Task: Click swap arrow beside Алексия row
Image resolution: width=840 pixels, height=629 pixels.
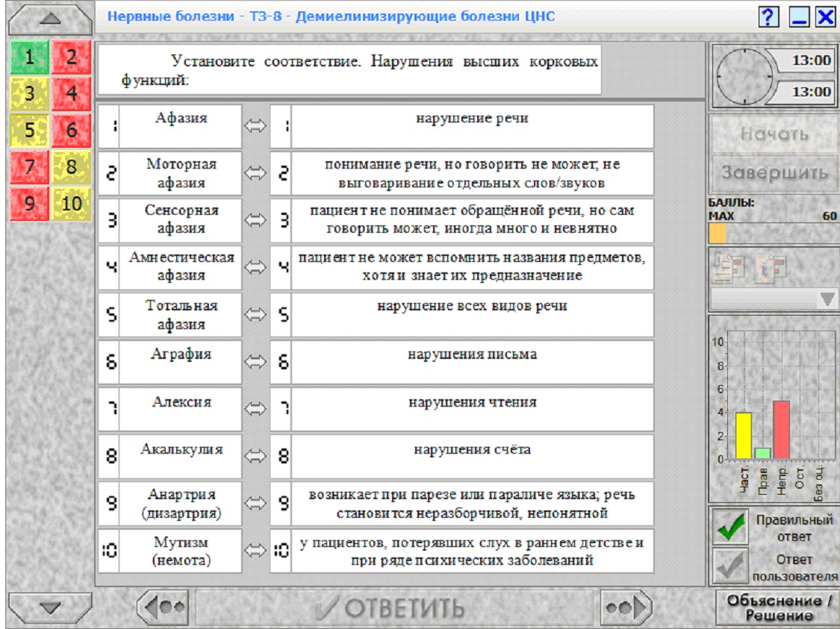Action: (255, 409)
